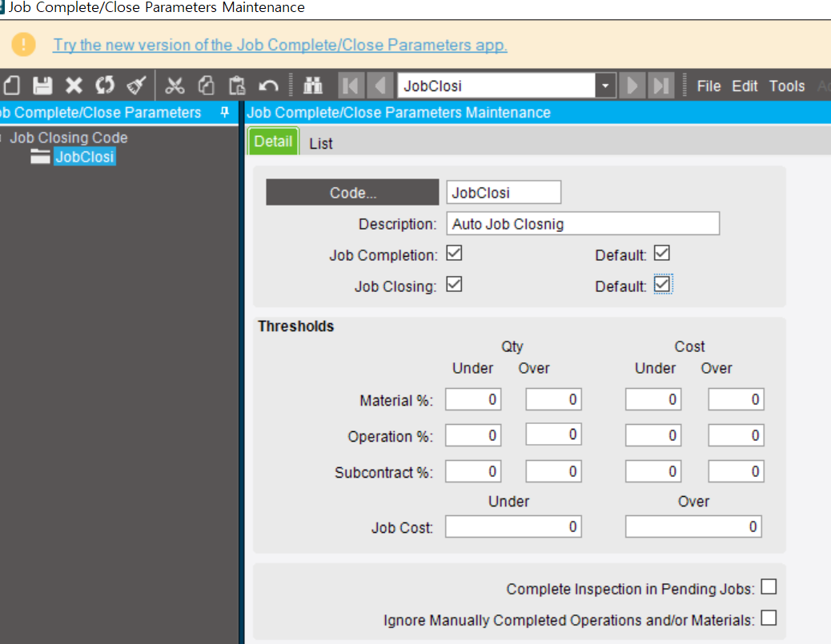This screenshot has height=644, width=831.
Task: Follow the link to the new Job Complete/Close Parameters app
Action: click(x=280, y=45)
